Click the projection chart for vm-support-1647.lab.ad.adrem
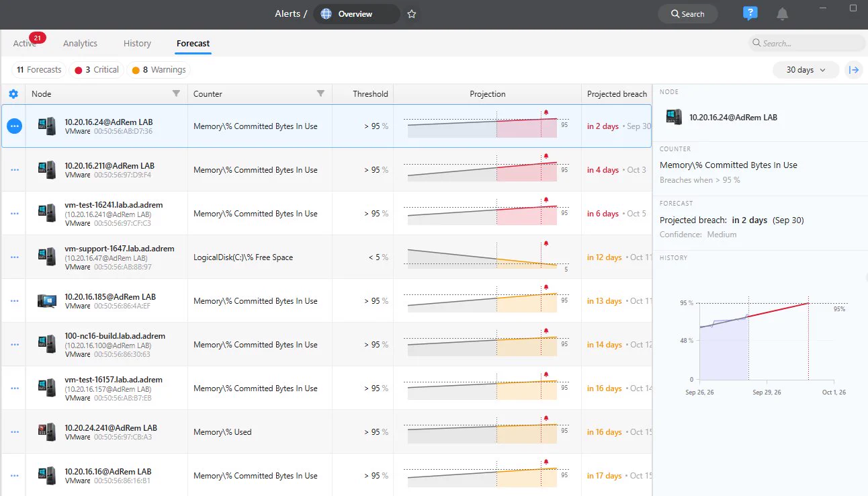The image size is (868, 496). coord(487,256)
